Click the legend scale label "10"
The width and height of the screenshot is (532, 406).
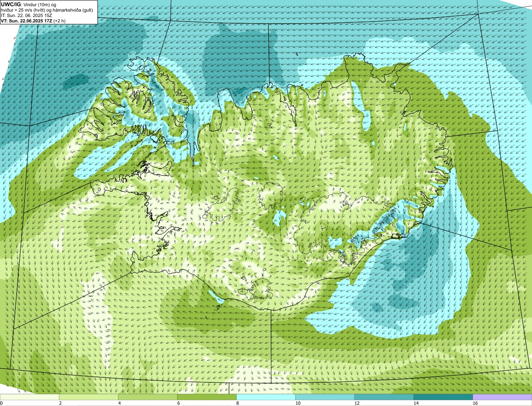(x=298, y=403)
